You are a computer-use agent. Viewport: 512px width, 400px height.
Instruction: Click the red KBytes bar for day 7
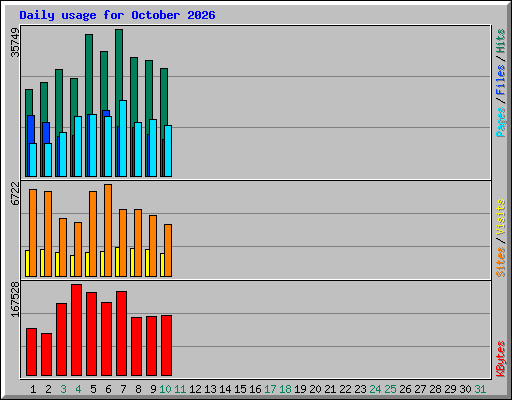(x=121, y=333)
